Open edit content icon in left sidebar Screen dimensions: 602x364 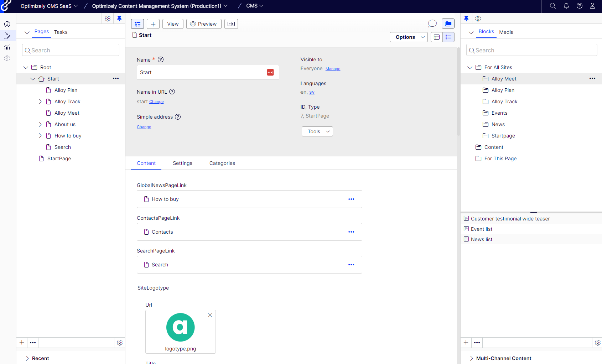click(7, 36)
